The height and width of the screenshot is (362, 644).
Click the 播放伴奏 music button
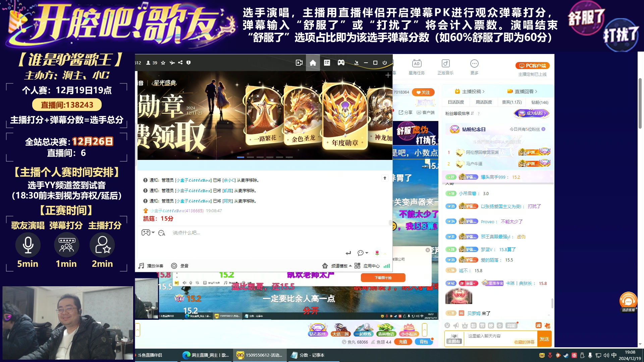pyautogui.click(x=151, y=266)
